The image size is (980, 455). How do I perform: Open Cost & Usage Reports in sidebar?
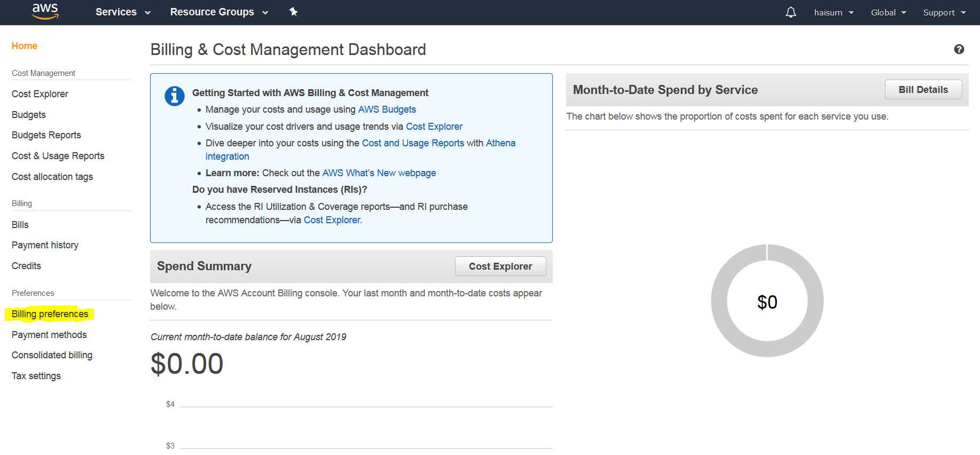(58, 156)
